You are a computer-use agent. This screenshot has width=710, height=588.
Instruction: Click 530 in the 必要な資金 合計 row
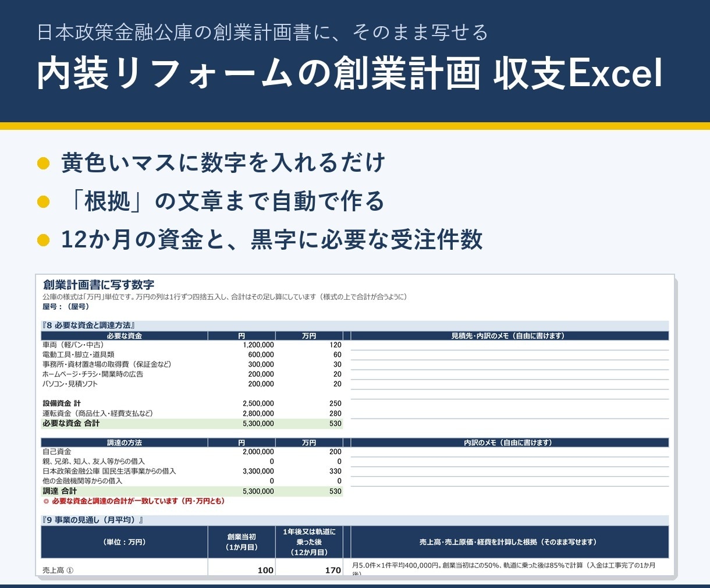coord(335,423)
